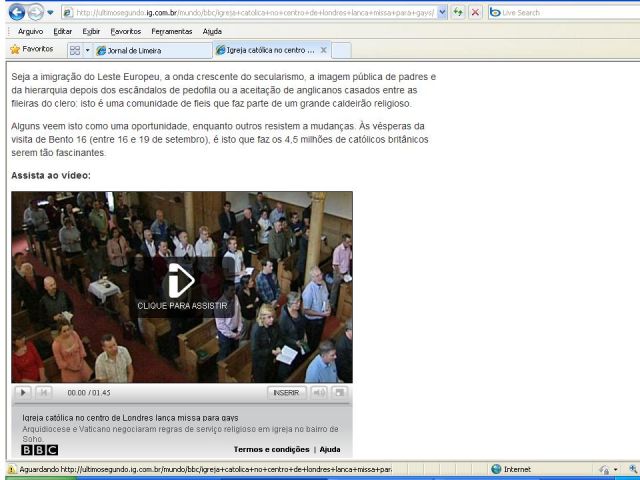Expand the Quick Tabs dropdown arrow
The height and width of the screenshot is (480, 640).
pos(87,50)
